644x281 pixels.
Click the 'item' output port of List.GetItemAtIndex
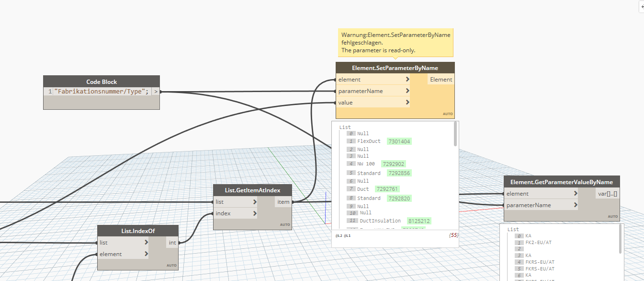point(283,202)
